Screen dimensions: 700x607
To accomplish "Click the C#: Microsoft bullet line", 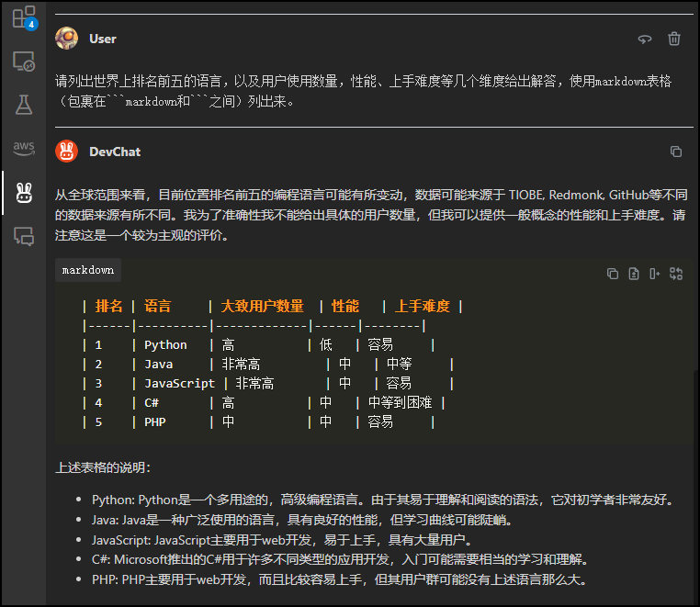I will pos(342,559).
